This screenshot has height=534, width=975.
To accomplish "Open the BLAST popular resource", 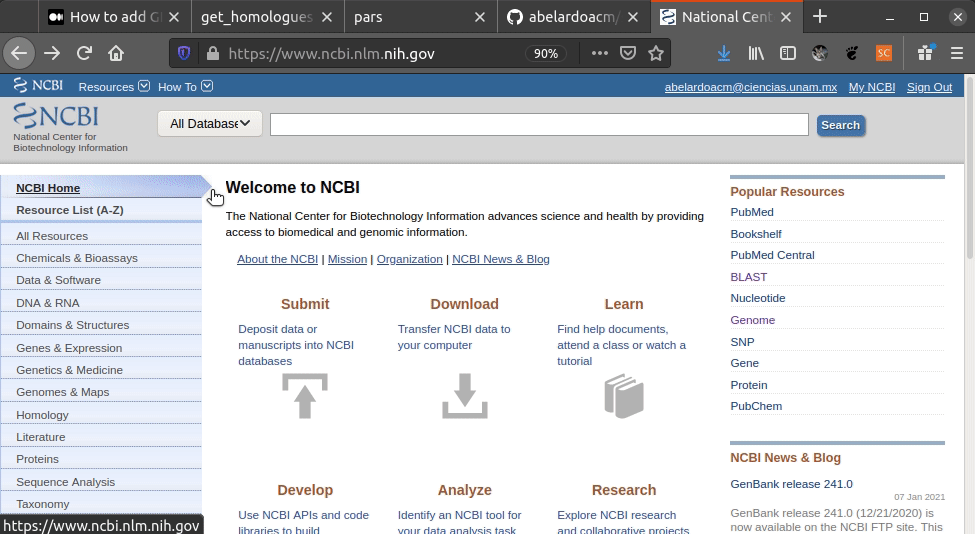I will (x=749, y=277).
